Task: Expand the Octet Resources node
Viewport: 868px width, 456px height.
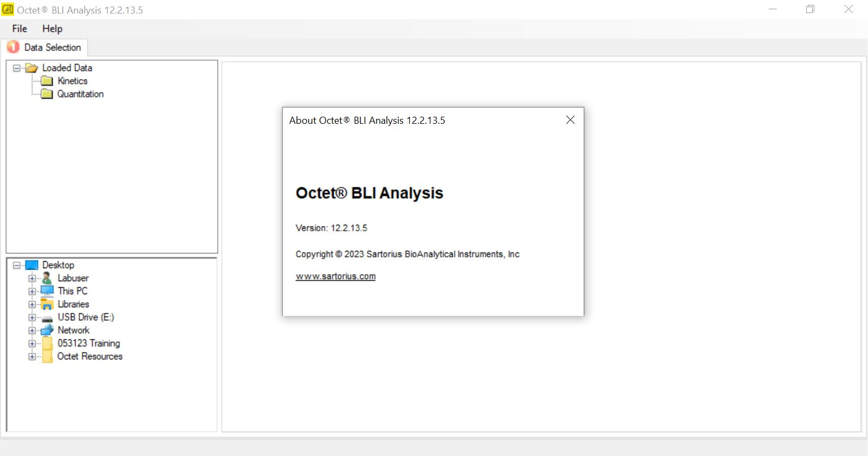Action: point(32,357)
